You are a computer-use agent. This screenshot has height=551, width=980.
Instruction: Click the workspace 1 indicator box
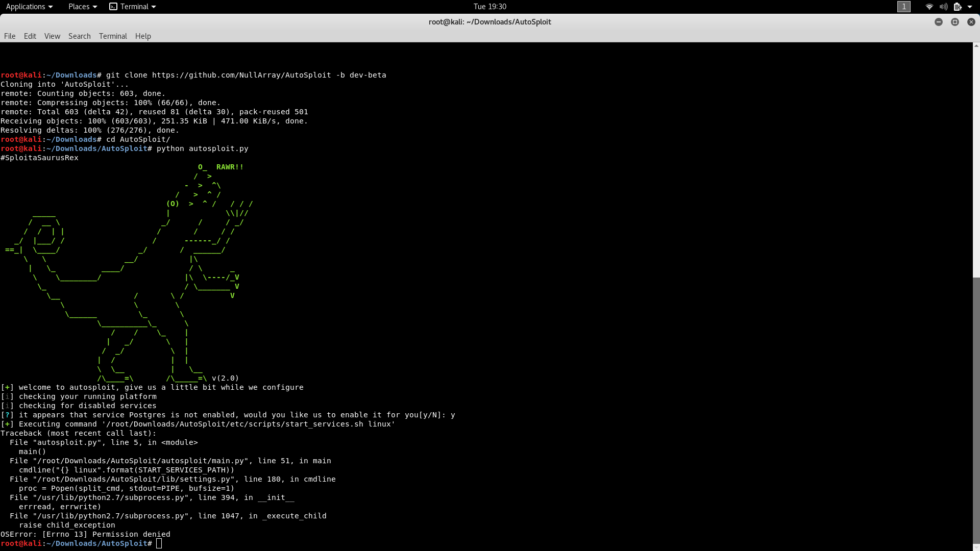click(903, 7)
